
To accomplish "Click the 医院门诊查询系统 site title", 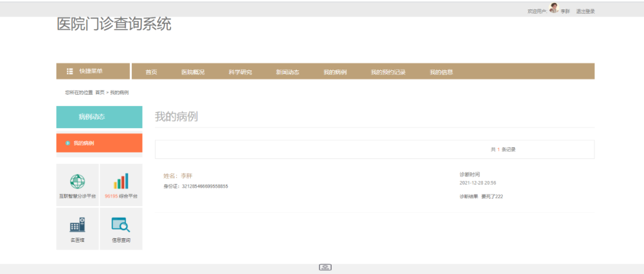I will point(114,24).
